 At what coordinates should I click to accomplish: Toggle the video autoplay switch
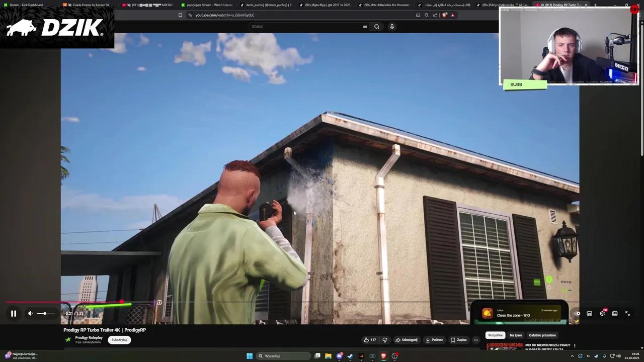[577, 314]
